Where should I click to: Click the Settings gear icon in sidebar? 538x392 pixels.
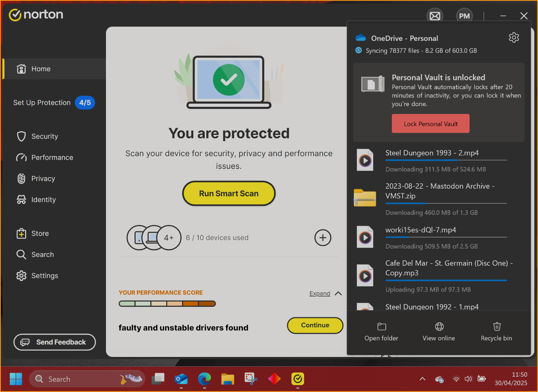tap(21, 275)
